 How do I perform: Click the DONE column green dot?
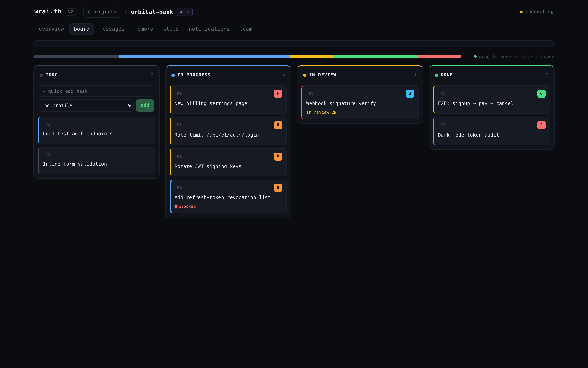pos(436,75)
